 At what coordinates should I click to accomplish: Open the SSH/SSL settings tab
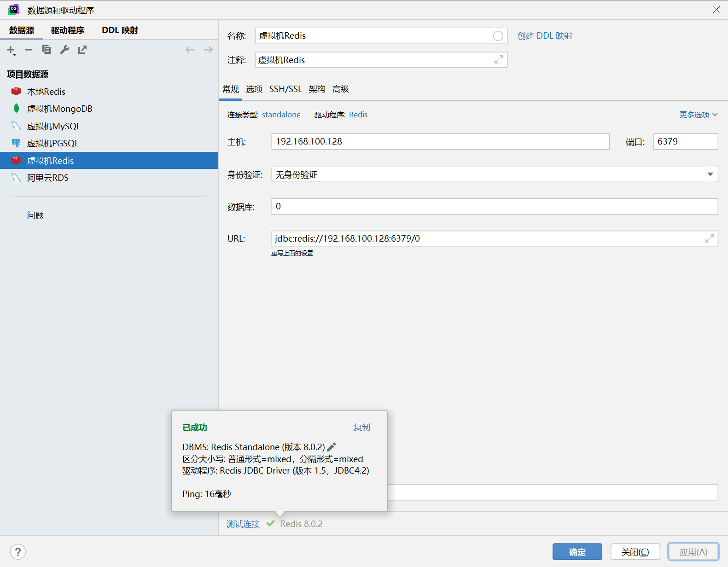285,89
